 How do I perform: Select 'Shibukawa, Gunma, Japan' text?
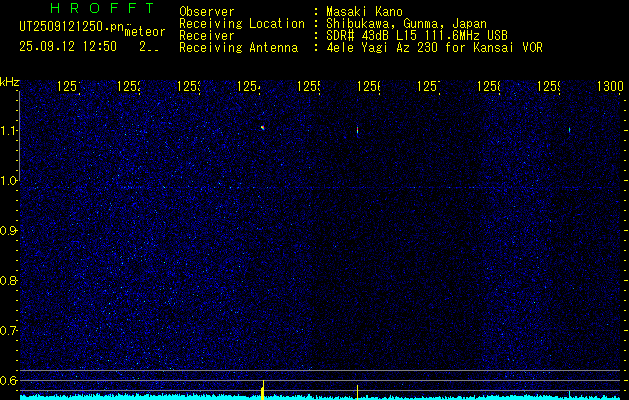pyautogui.click(x=406, y=24)
